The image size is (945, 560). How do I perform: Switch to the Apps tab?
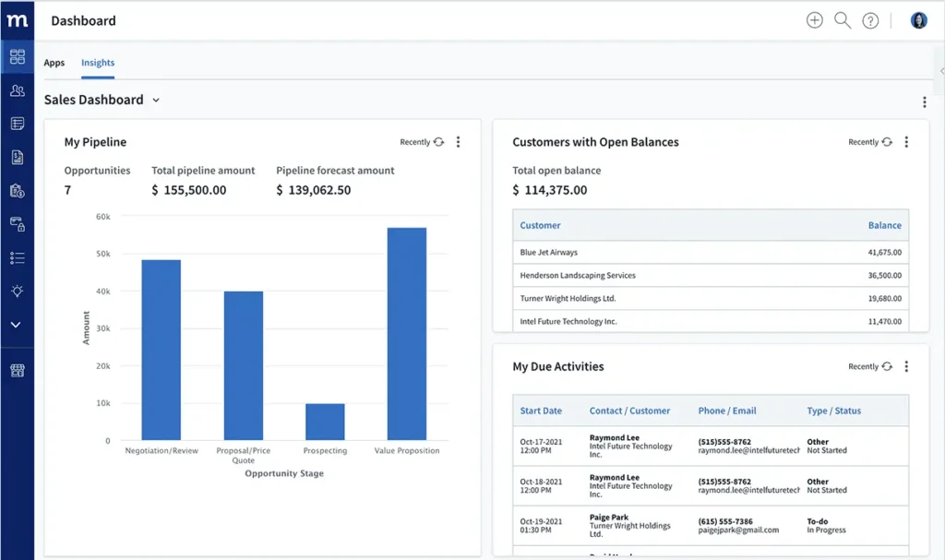click(x=54, y=63)
